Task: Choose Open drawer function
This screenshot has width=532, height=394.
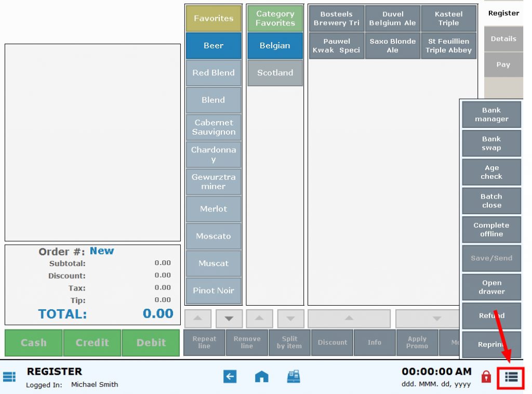Action: tap(491, 287)
